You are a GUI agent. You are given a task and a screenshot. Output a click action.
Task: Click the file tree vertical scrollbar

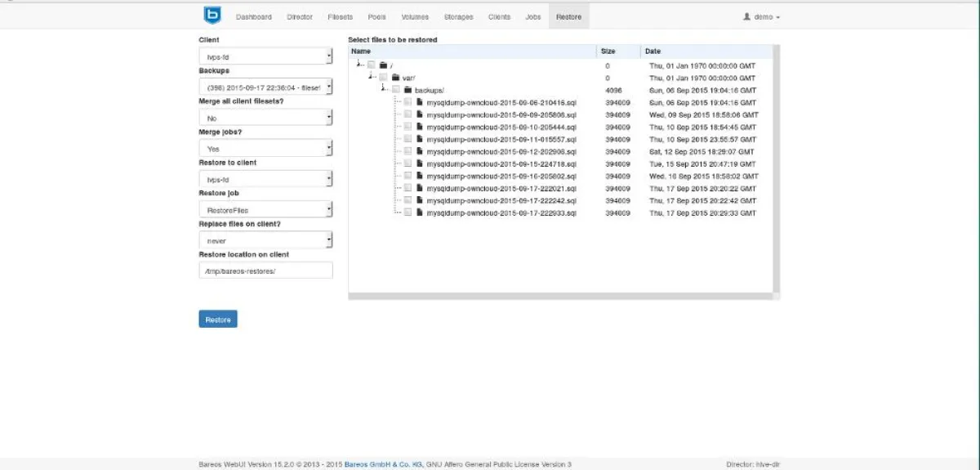point(777,168)
